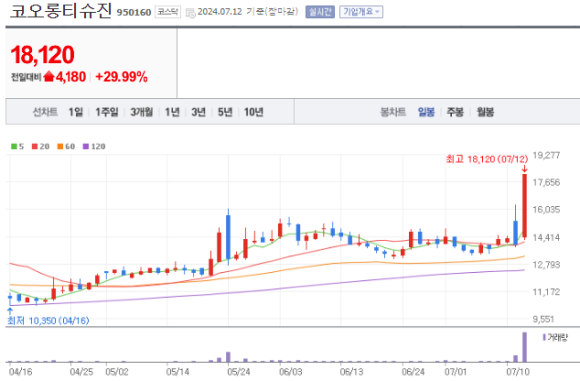Switch to 일봉 candlestick chart
Image resolution: width=580 pixels, height=381 pixels.
426,112
